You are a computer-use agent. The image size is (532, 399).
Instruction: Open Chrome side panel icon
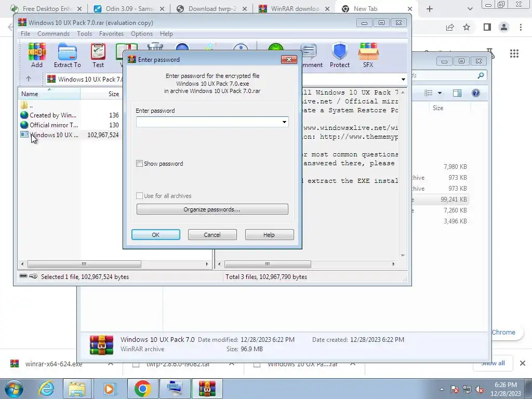(x=487, y=27)
